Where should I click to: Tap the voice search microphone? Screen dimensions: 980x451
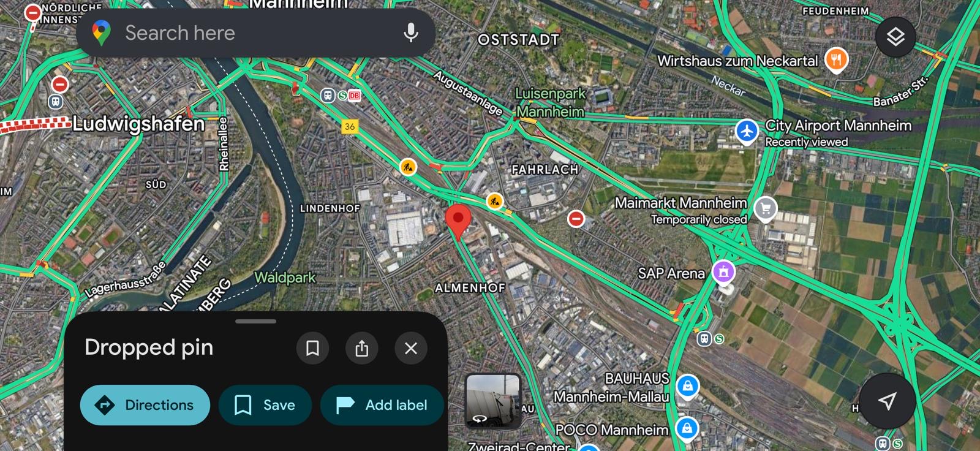[411, 33]
